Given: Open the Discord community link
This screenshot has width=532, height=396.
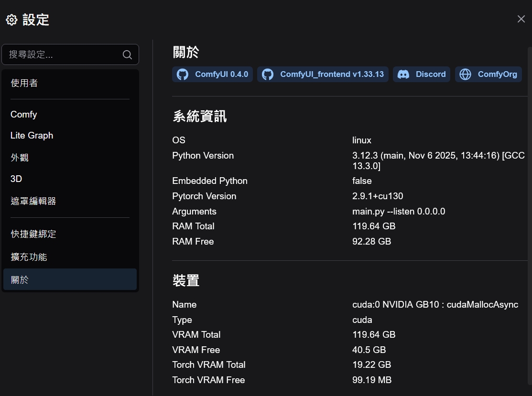Looking at the screenshot, I should [430, 75].
